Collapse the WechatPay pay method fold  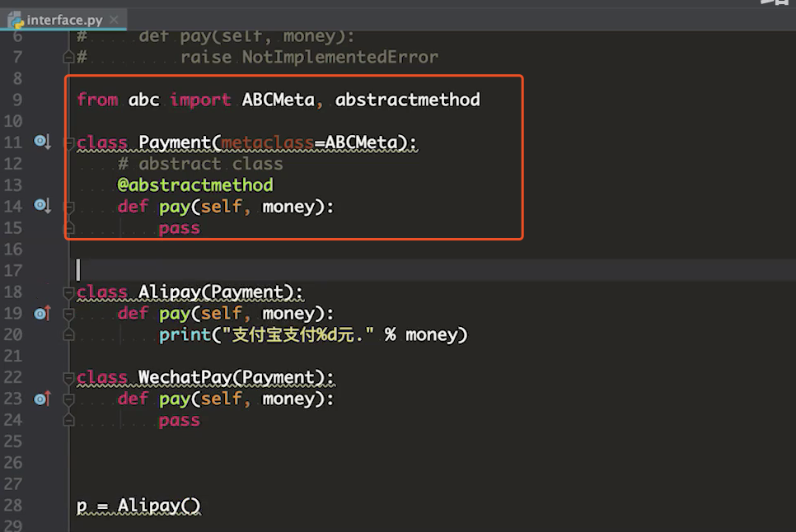[x=68, y=399]
